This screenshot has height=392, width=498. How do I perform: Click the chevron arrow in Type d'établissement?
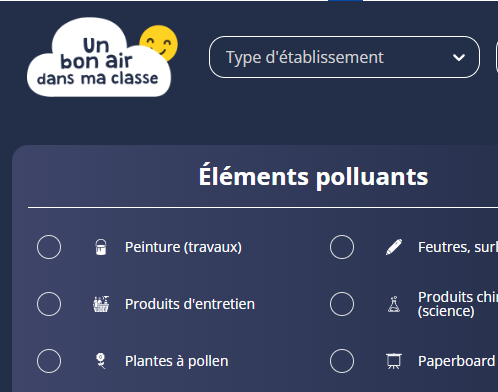pos(459,58)
